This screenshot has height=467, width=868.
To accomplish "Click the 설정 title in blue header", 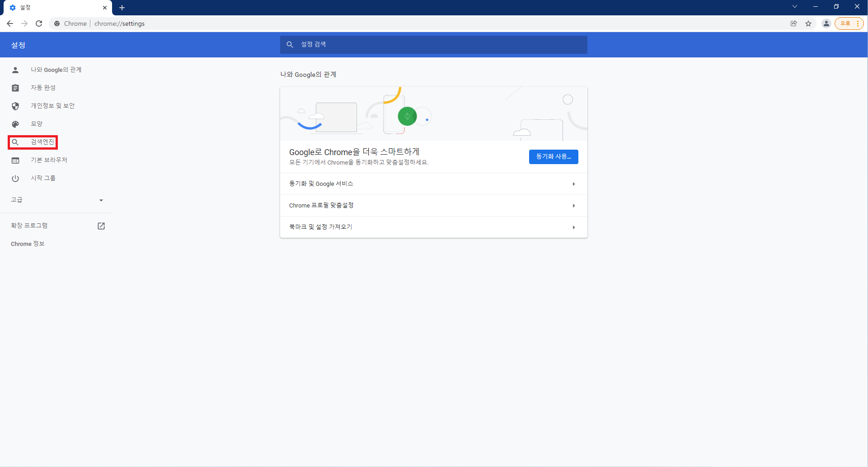I will pyautogui.click(x=18, y=45).
